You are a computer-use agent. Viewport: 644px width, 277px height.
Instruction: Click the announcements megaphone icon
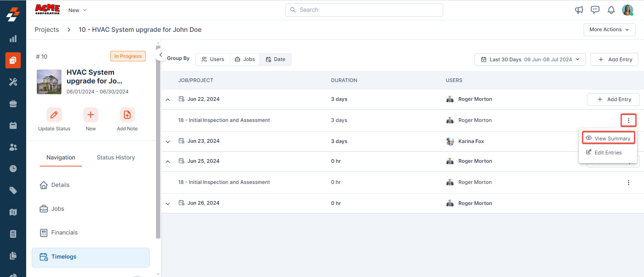(579, 10)
